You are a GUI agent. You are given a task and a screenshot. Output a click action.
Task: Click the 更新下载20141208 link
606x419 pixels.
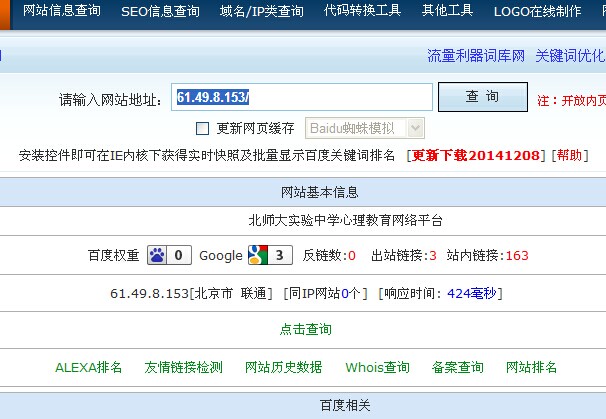pos(476,155)
